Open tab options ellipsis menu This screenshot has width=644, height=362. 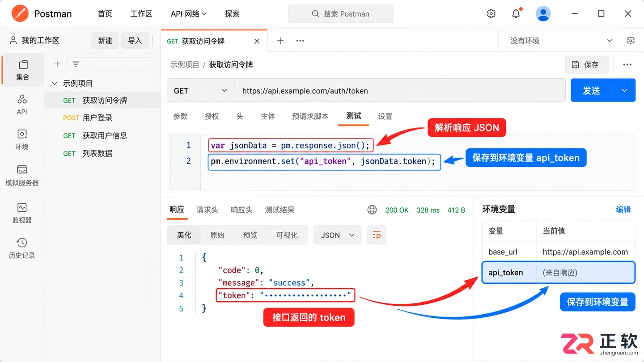tap(300, 41)
